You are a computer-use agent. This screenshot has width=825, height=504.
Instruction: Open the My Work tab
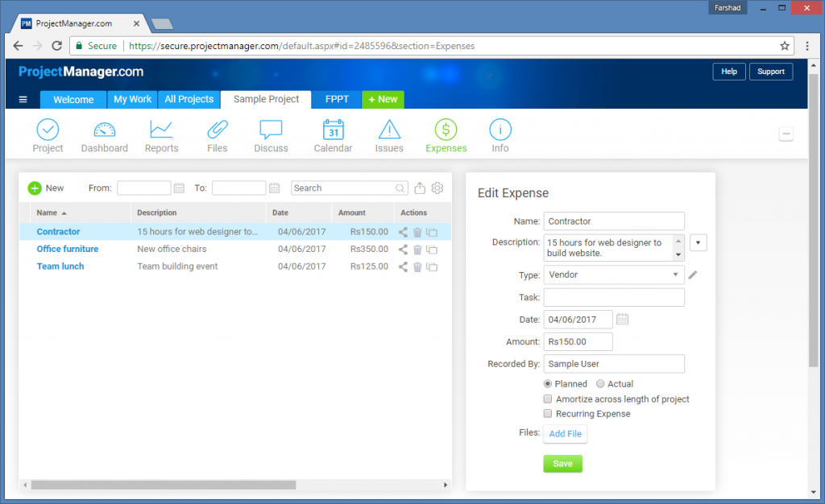pos(131,99)
